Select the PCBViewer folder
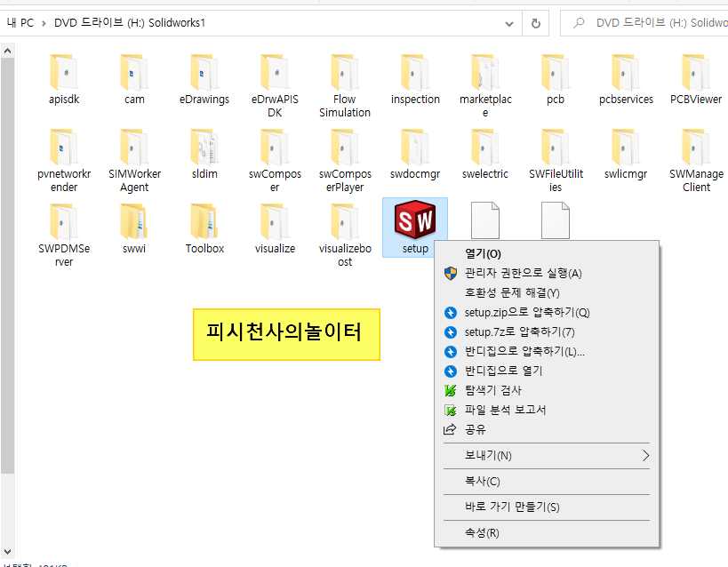This screenshot has width=728, height=567. (x=696, y=79)
